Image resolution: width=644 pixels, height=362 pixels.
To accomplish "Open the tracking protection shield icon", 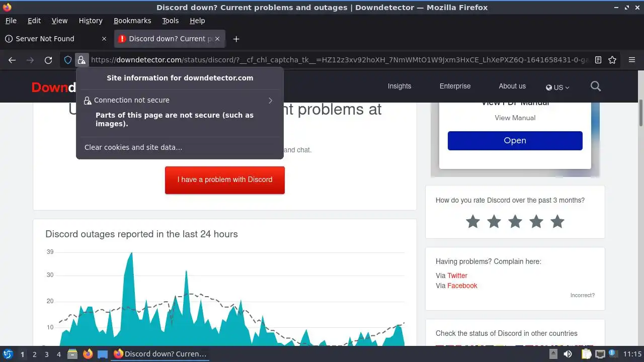I will tap(68, 60).
